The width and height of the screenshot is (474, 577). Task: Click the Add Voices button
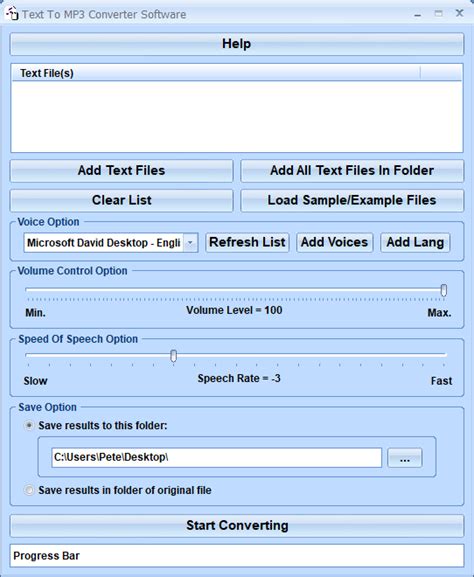click(335, 242)
